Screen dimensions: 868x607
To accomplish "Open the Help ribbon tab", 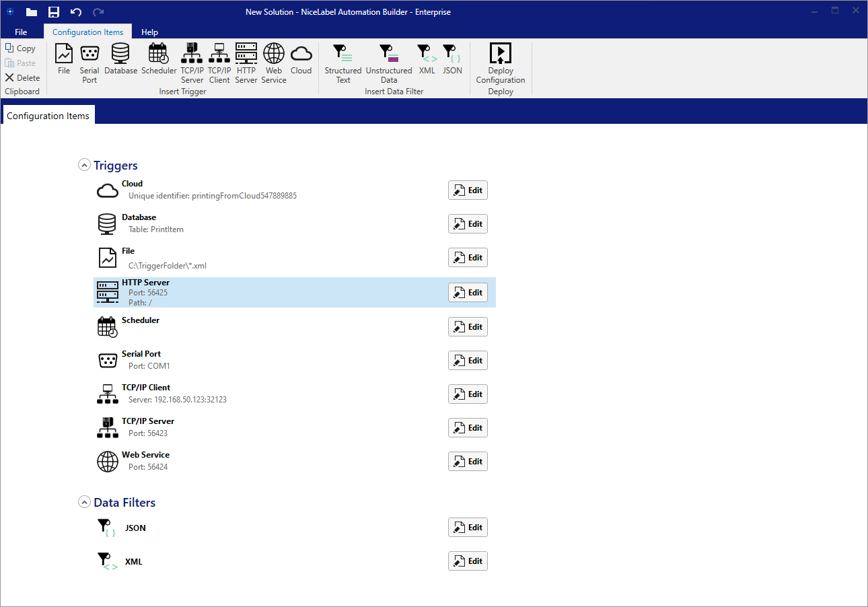I will pos(149,32).
